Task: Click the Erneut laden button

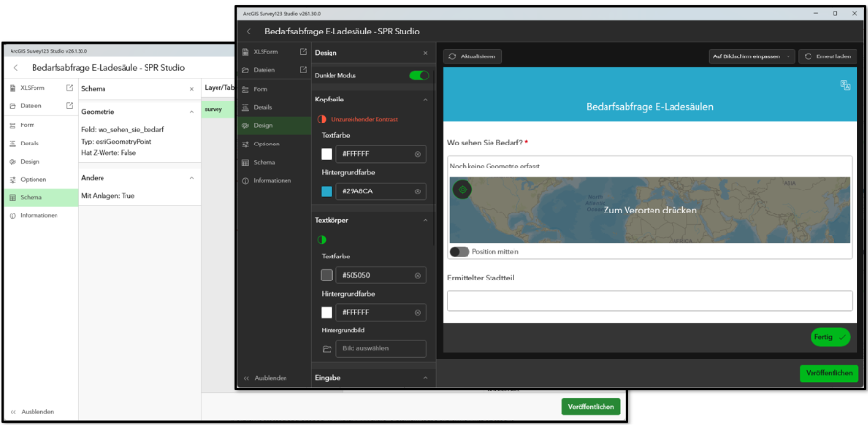Action: coord(828,56)
